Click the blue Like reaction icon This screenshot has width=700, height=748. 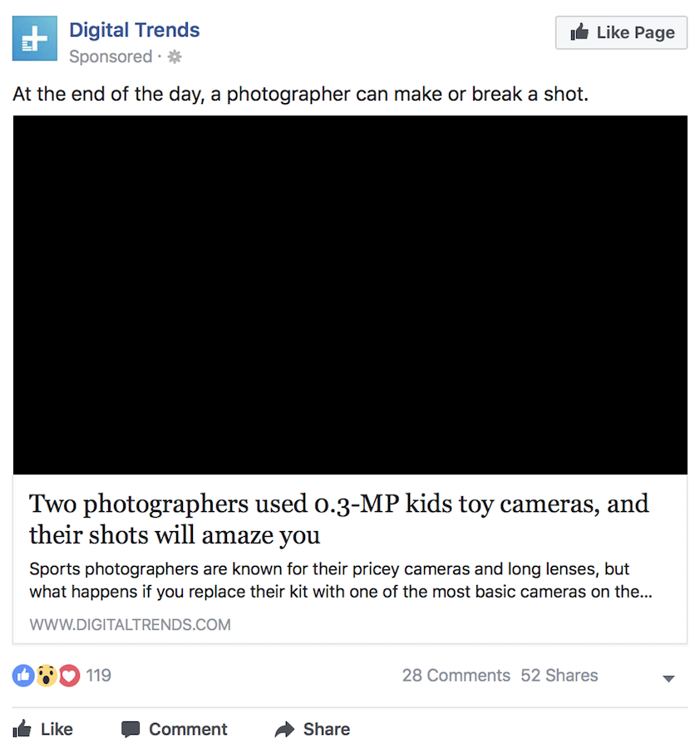pyautogui.click(x=23, y=676)
